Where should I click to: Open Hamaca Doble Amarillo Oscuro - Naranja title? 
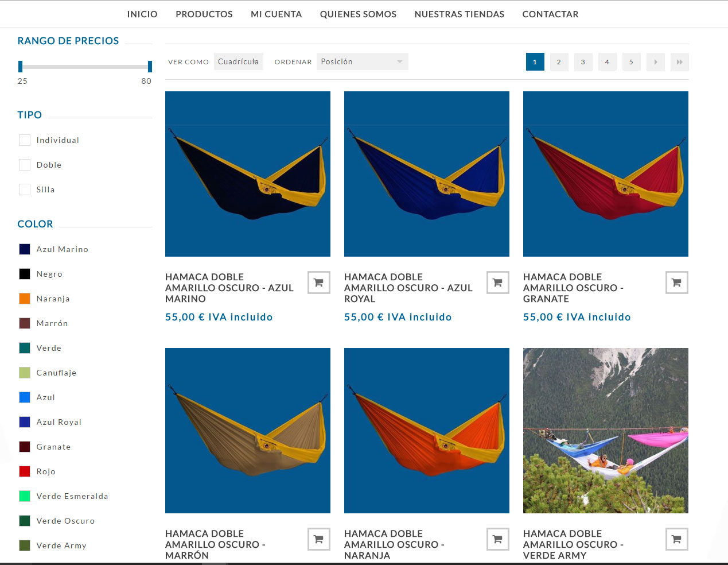(x=395, y=544)
